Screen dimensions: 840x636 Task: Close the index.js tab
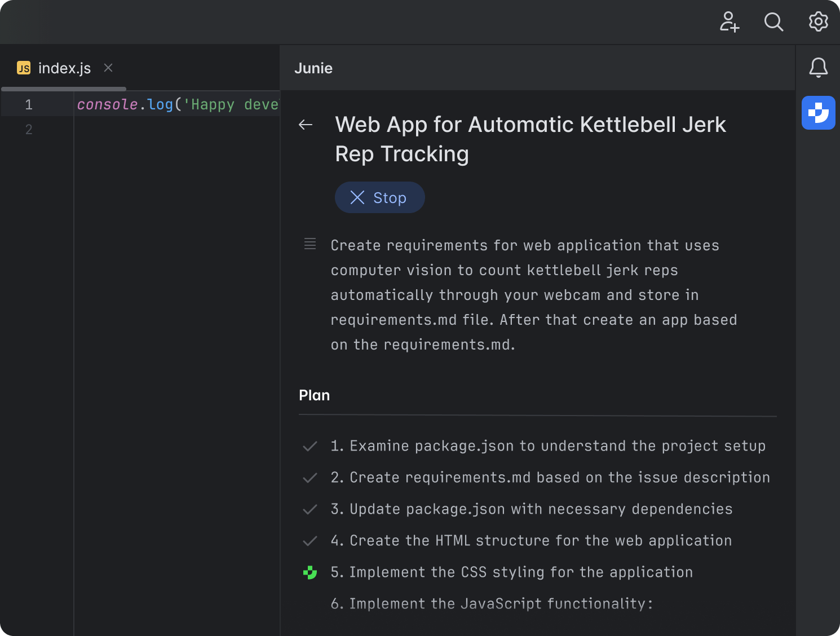tap(108, 68)
